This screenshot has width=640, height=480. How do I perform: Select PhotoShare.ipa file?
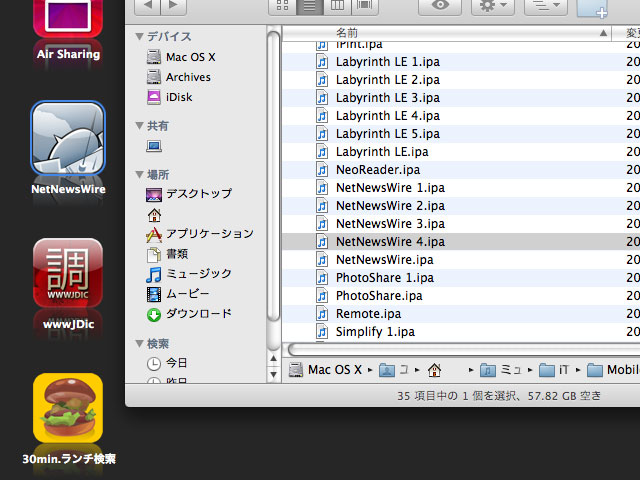pyautogui.click(x=461, y=296)
